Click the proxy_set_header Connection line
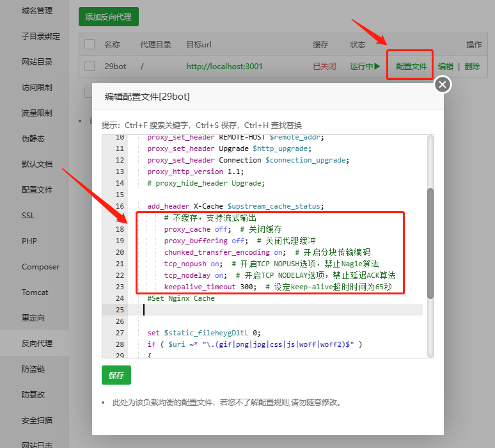The image size is (495, 448). tap(248, 160)
